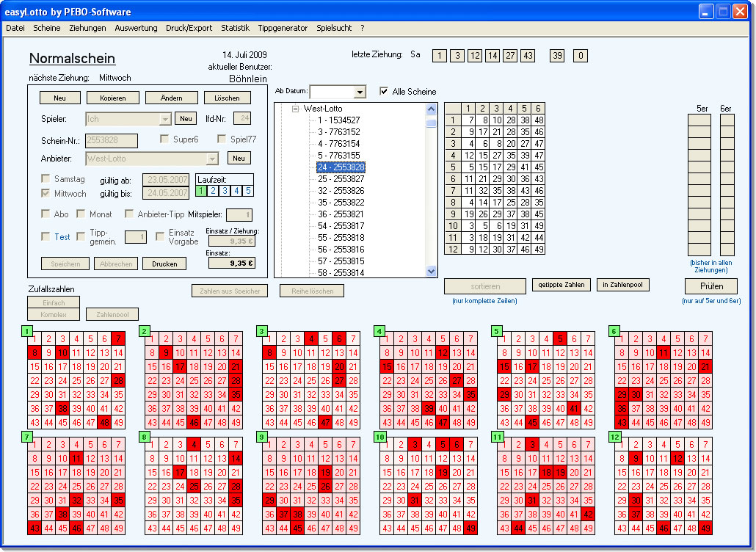Image resolution: width=756 pixels, height=552 pixels.
Task: Click the Ändern button
Action: (x=172, y=98)
